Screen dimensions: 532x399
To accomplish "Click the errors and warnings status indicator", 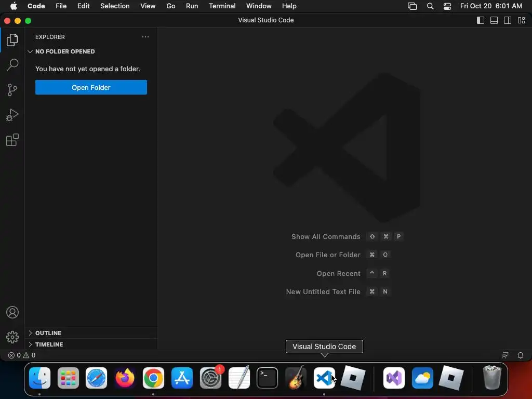I will 22,355.
